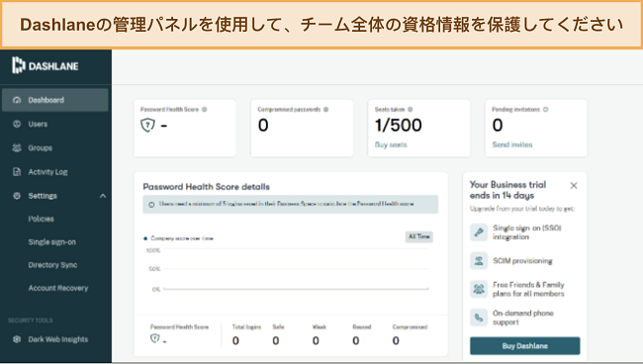Click the shield icon in top score card
643x364 pixels.
tap(147, 125)
